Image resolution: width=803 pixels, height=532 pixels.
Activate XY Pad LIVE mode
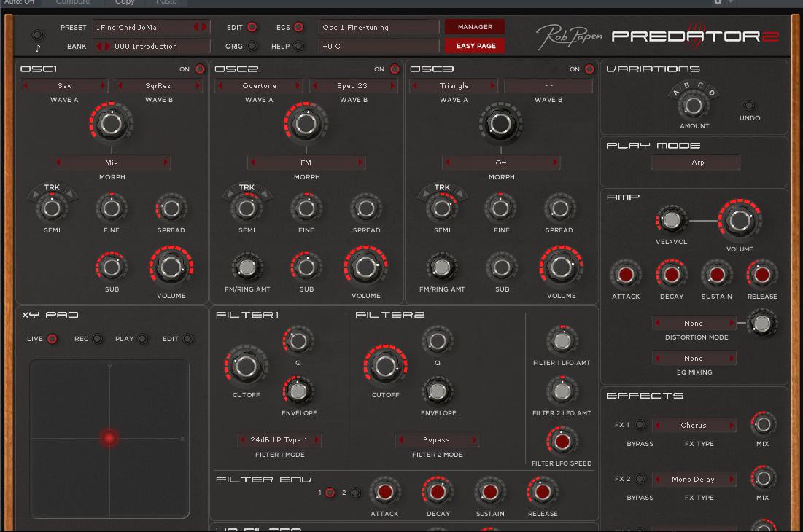53,339
